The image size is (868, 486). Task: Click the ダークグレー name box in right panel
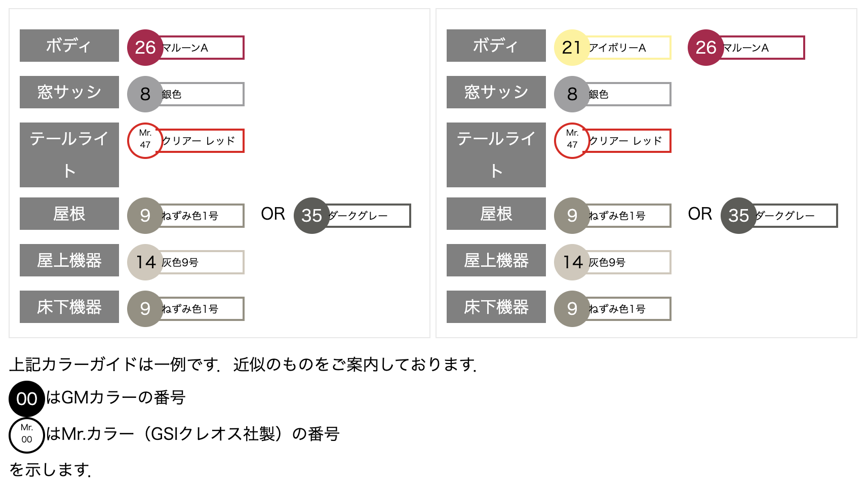click(795, 216)
